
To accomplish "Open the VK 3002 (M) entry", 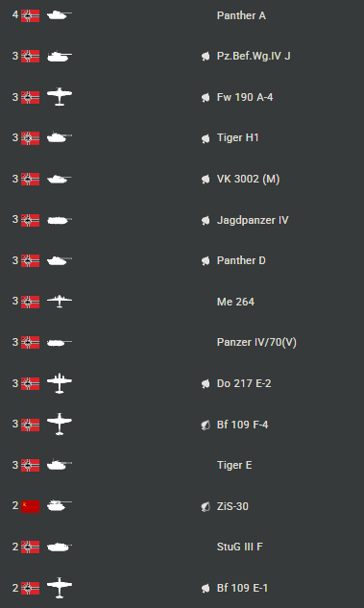I will point(248,179).
